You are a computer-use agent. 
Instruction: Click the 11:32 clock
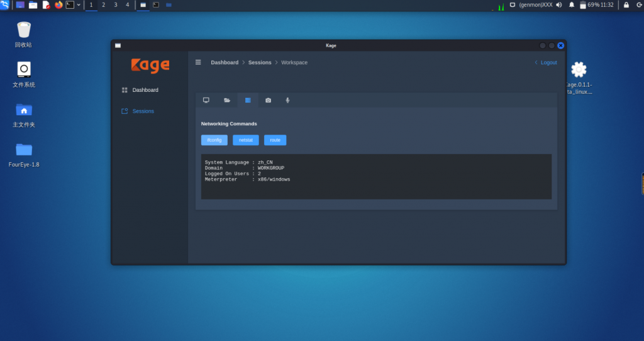click(x=607, y=5)
